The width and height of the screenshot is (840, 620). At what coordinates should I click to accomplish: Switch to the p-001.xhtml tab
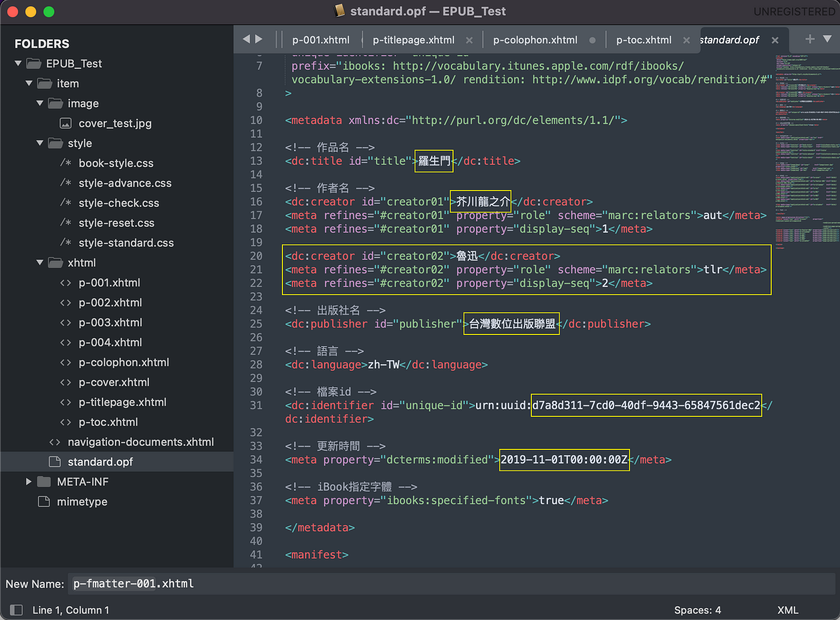pyautogui.click(x=321, y=40)
